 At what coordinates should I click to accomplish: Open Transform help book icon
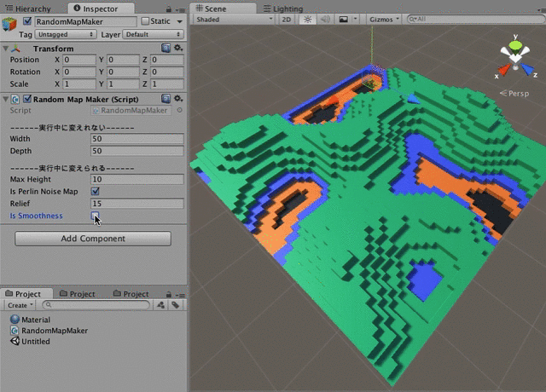click(166, 48)
